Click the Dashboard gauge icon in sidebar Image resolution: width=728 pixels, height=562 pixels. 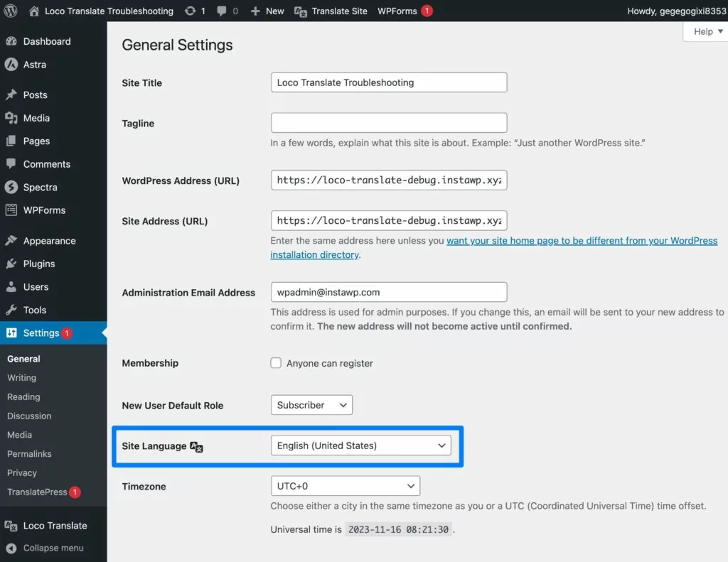coord(11,41)
